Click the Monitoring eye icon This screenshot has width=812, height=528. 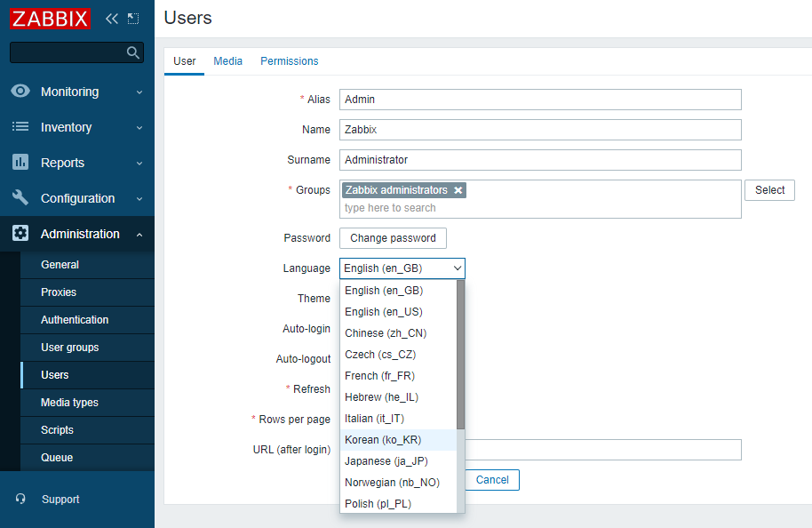pos(20,92)
